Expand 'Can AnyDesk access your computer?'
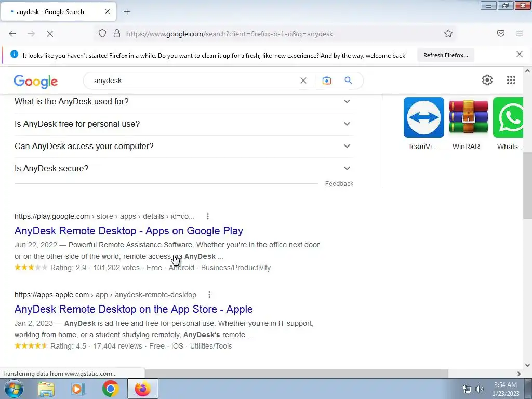532x399 pixels. click(x=184, y=146)
